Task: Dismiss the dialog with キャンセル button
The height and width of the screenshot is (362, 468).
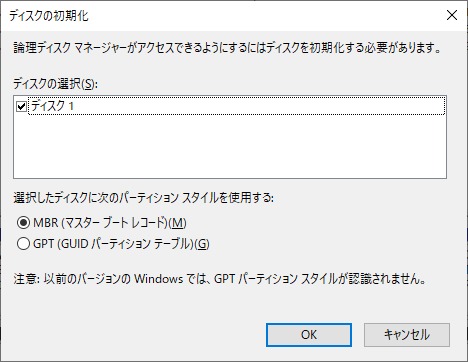Action: 407,335
